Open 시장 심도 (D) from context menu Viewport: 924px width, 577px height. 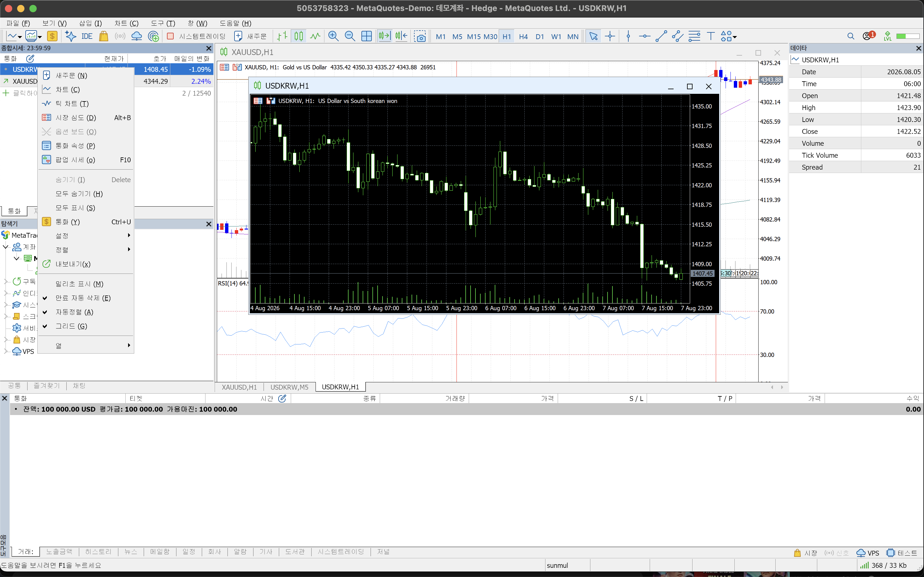click(x=86, y=118)
